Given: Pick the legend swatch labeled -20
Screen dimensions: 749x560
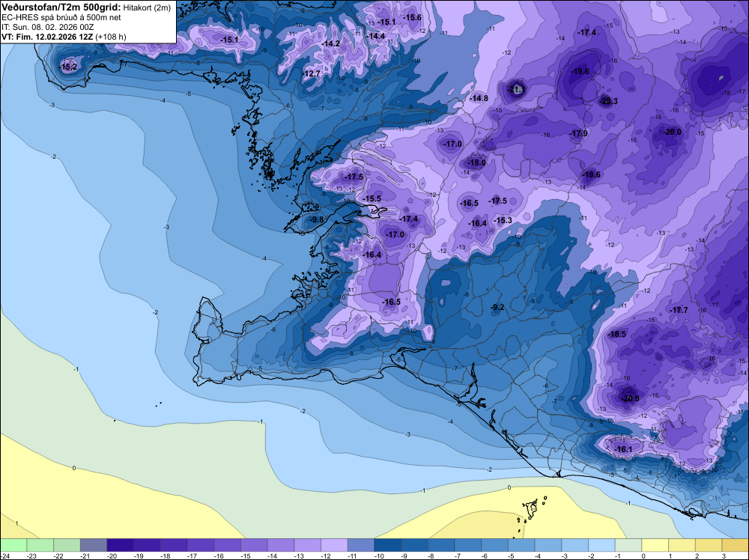Looking at the screenshot, I should click(x=121, y=545).
